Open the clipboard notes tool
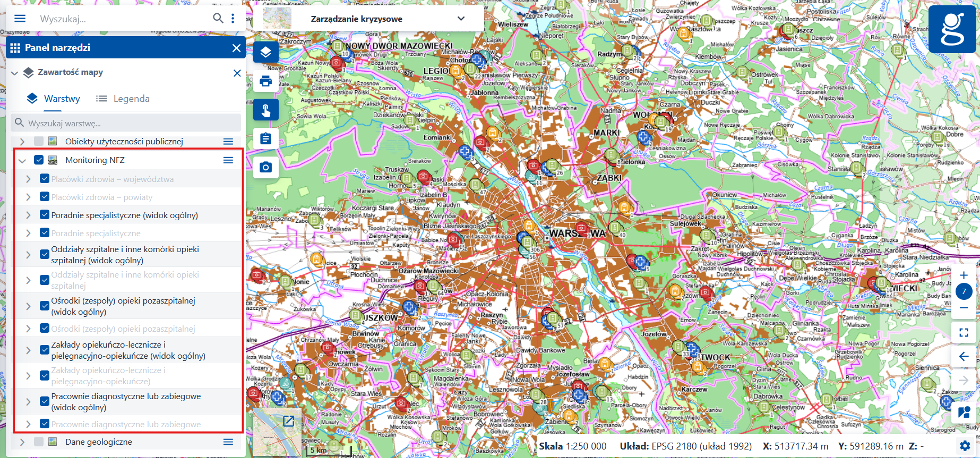980x458 pixels. (x=265, y=139)
